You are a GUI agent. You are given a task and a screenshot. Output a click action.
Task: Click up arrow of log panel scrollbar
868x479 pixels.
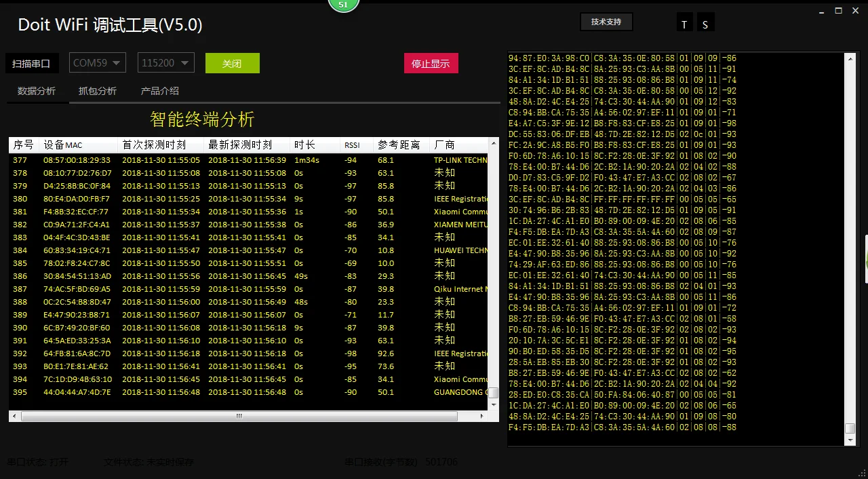point(850,58)
